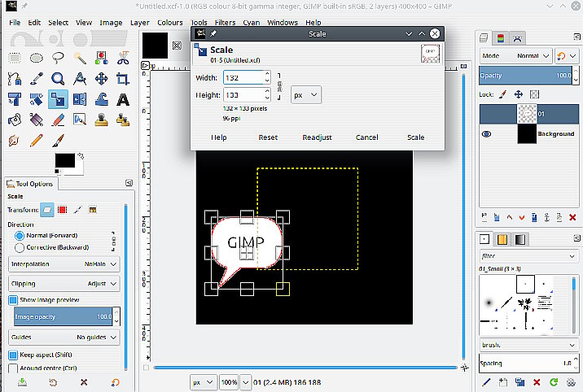Open the Filters menu
The height and width of the screenshot is (392, 583).
click(x=225, y=23)
